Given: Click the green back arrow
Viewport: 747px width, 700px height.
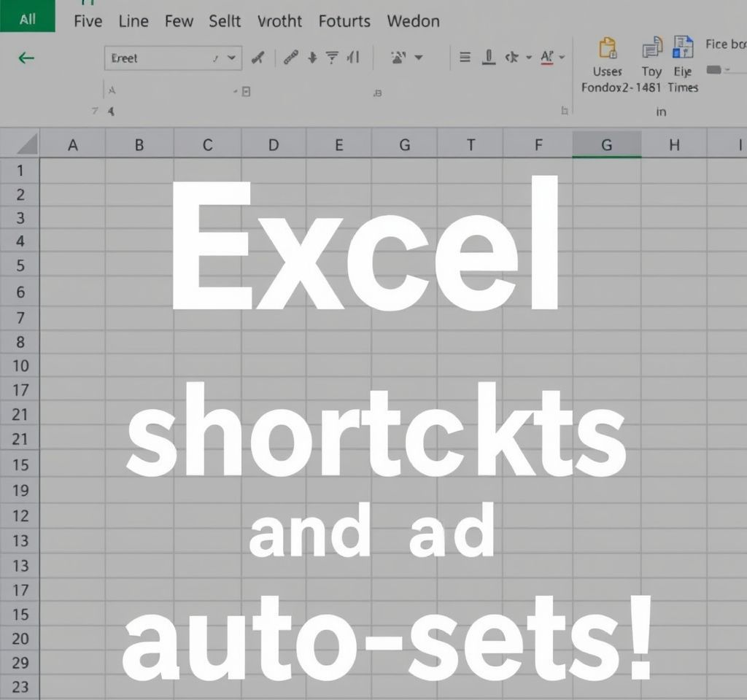Looking at the screenshot, I should pos(26,58).
